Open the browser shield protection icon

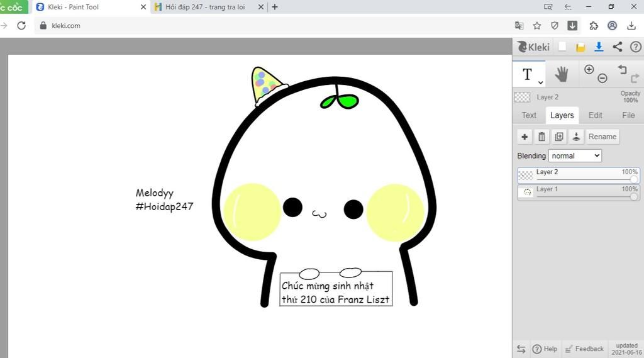(555, 26)
